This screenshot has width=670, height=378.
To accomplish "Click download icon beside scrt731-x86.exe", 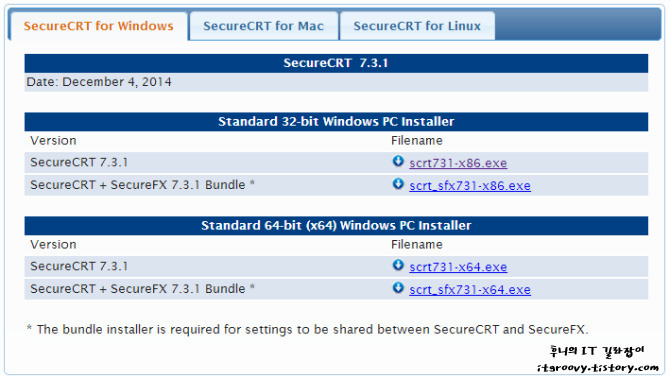I will (398, 161).
